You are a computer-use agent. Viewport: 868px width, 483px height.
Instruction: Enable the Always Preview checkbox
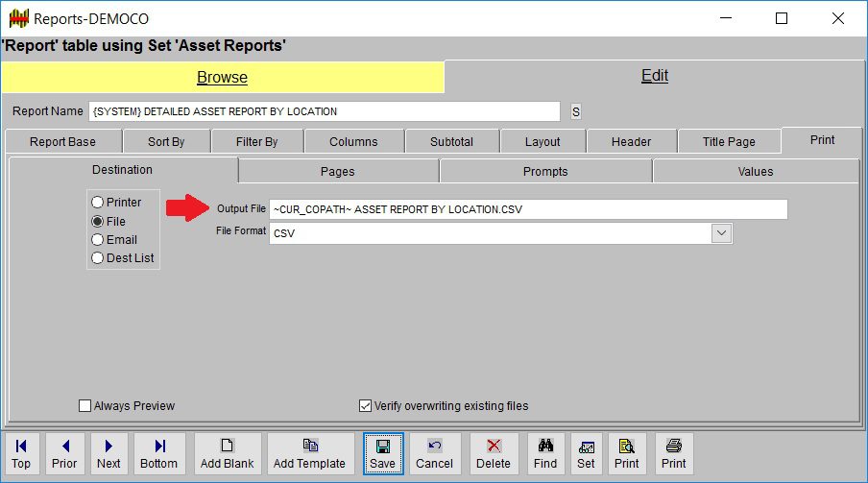85,406
